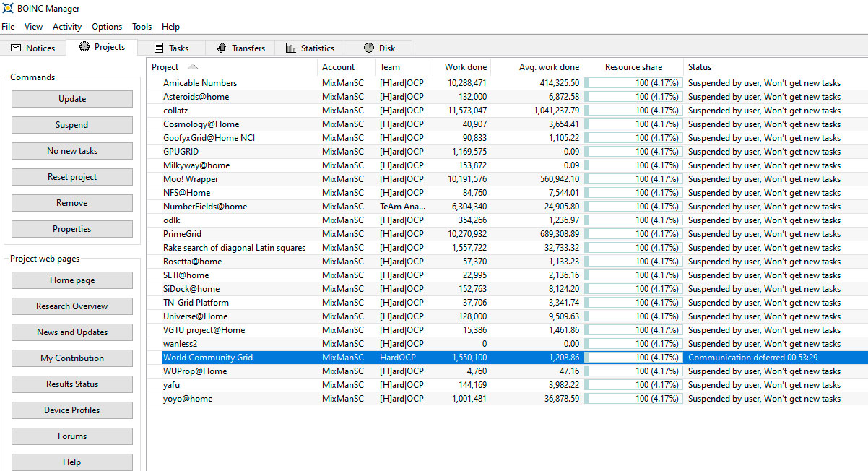
Task: Click the No new tasks button
Action: pyautogui.click(x=72, y=151)
